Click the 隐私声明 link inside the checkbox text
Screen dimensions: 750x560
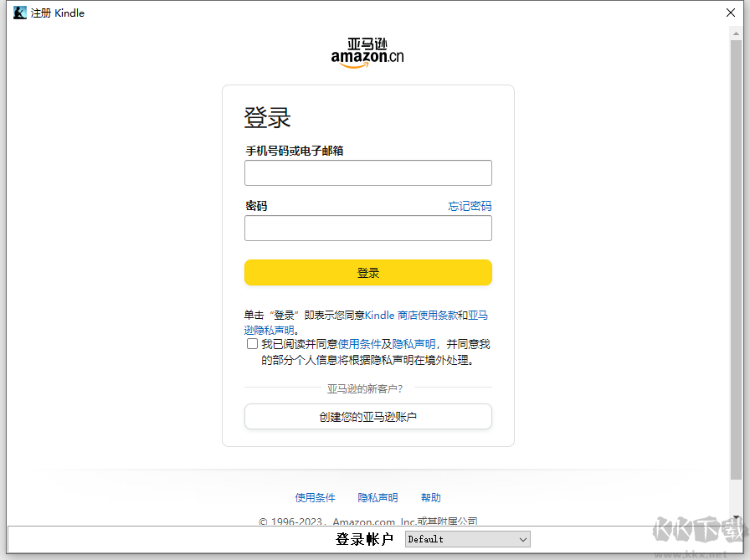click(414, 343)
